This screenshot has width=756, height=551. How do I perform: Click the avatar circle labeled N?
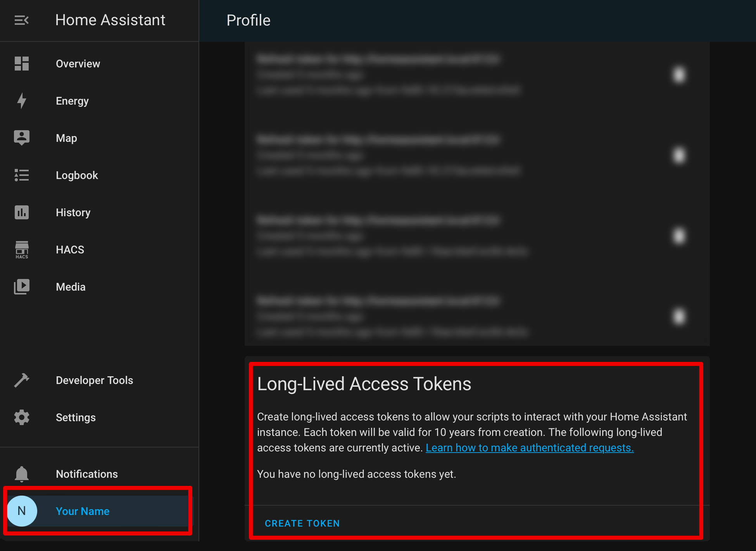tap(22, 511)
